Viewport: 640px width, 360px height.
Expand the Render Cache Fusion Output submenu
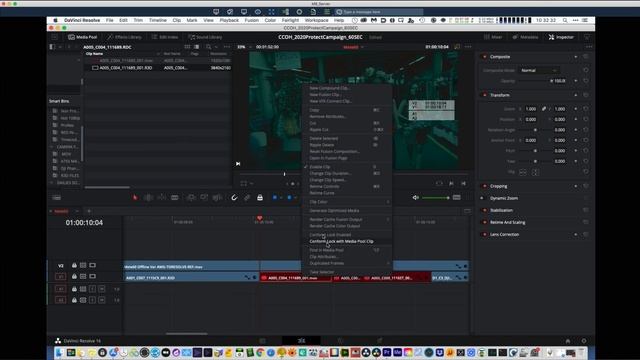point(347,220)
